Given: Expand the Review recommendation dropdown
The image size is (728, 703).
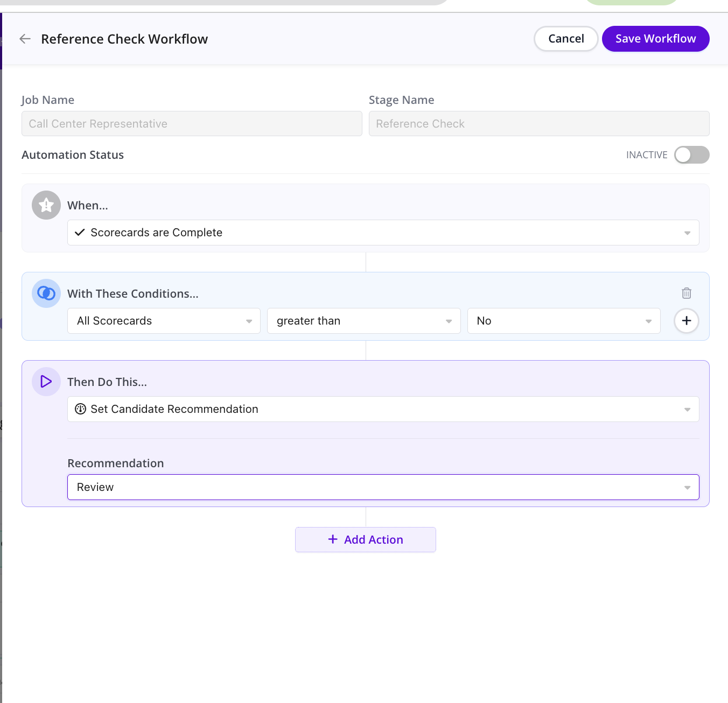Looking at the screenshot, I should pyautogui.click(x=383, y=487).
